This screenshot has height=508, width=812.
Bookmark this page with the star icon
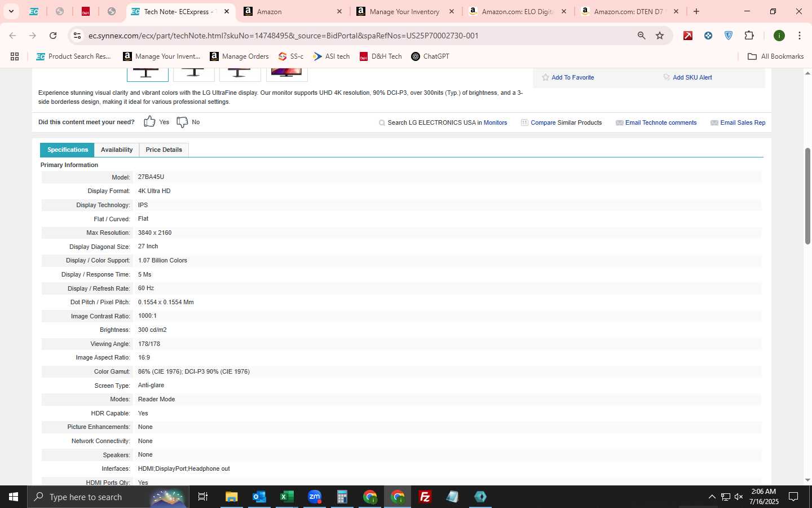pyautogui.click(x=660, y=36)
